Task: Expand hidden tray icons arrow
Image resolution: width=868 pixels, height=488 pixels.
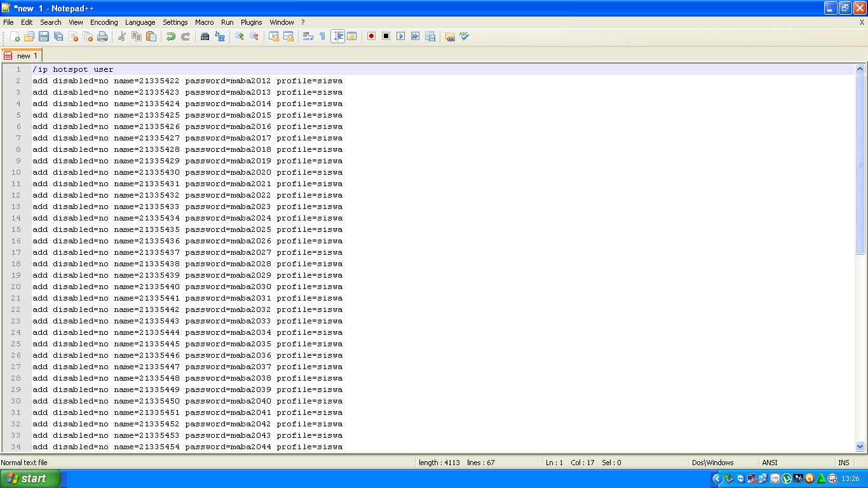Action: coord(717,478)
